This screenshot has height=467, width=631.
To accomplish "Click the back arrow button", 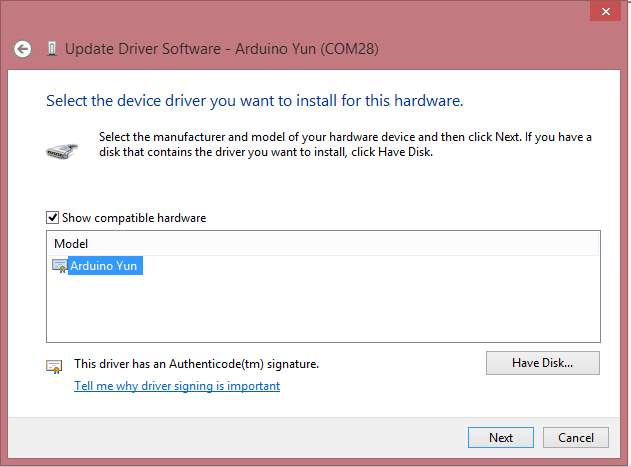I will point(22,48).
